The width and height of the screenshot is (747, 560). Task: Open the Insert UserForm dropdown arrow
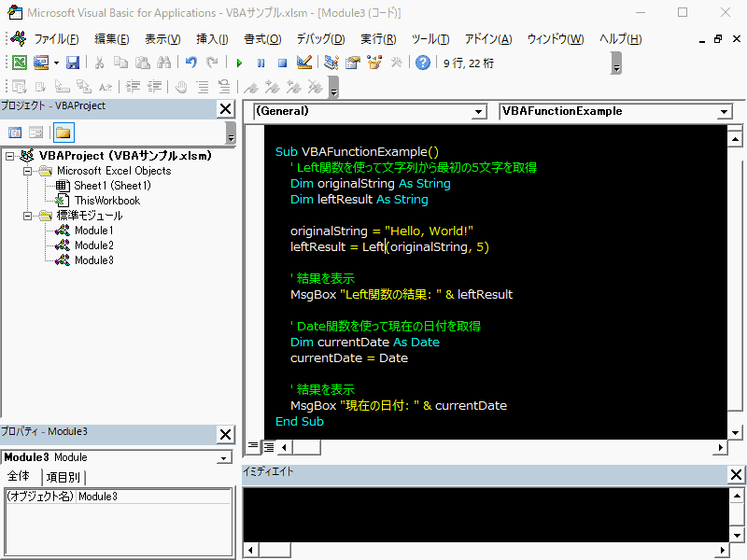[56, 63]
